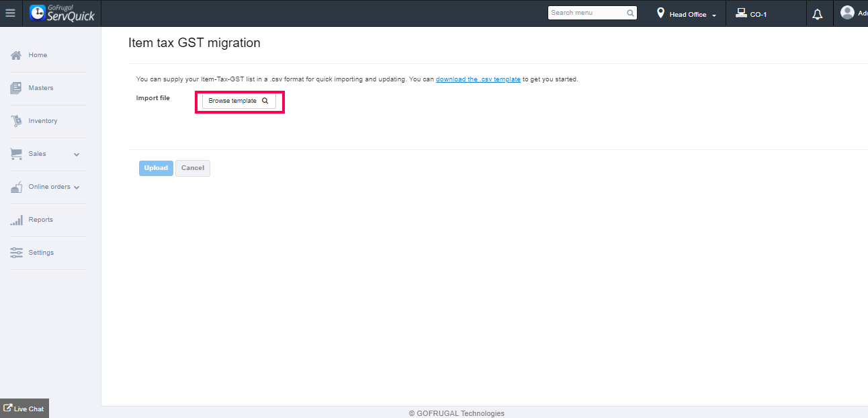
Task: Open the notifications bell icon
Action: tap(818, 14)
